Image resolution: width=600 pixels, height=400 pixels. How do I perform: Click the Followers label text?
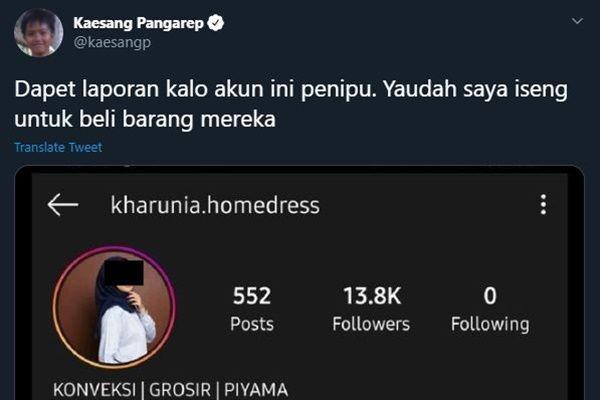tap(371, 324)
